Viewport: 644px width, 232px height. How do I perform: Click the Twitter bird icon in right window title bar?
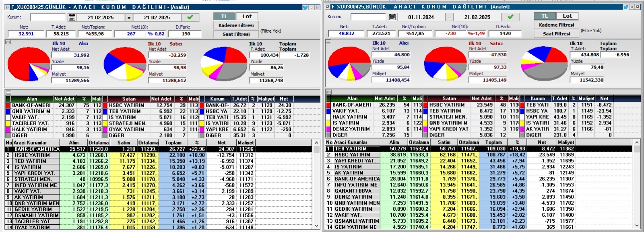point(626,7)
